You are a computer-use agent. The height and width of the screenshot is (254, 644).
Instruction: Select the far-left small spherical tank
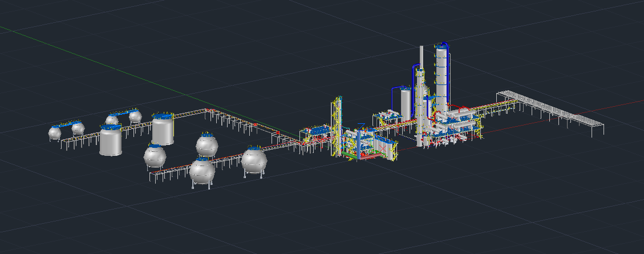click(55, 133)
